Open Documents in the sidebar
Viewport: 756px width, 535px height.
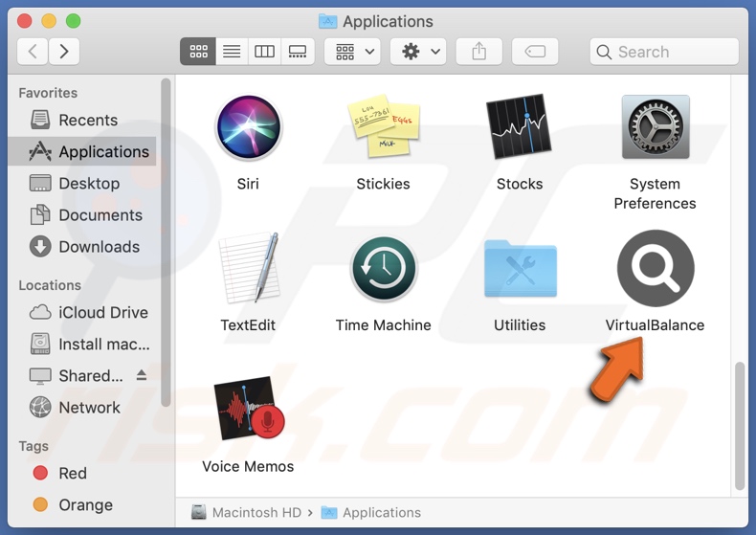click(82, 215)
